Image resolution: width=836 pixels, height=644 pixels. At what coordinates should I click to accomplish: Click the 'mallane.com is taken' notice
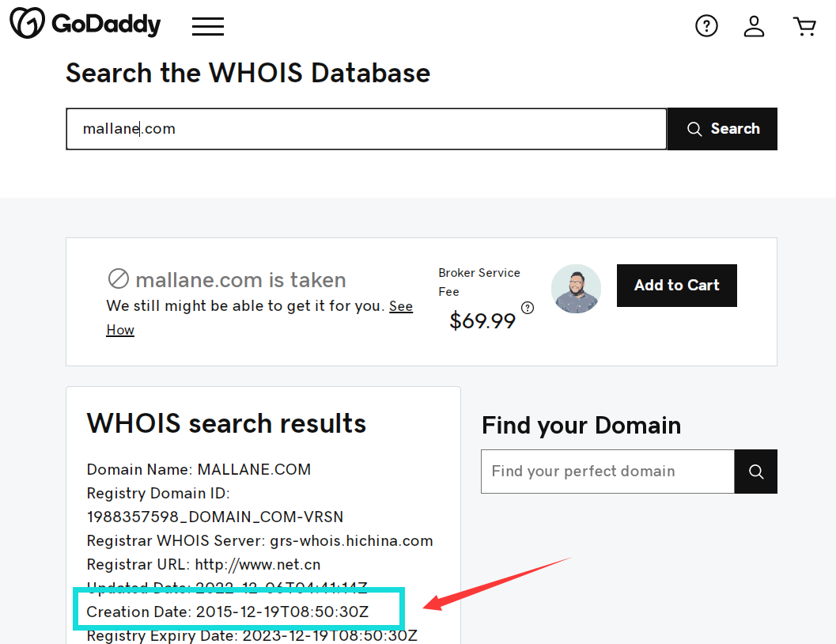tap(227, 279)
